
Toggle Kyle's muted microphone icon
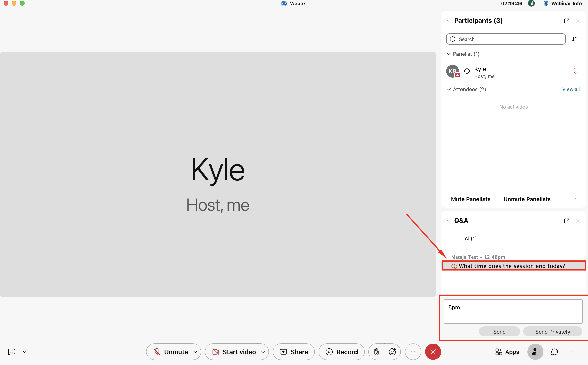[x=575, y=71]
